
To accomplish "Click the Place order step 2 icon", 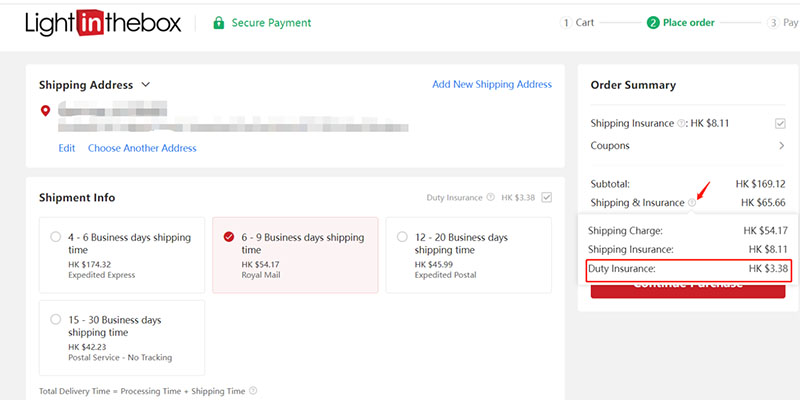I will (653, 23).
